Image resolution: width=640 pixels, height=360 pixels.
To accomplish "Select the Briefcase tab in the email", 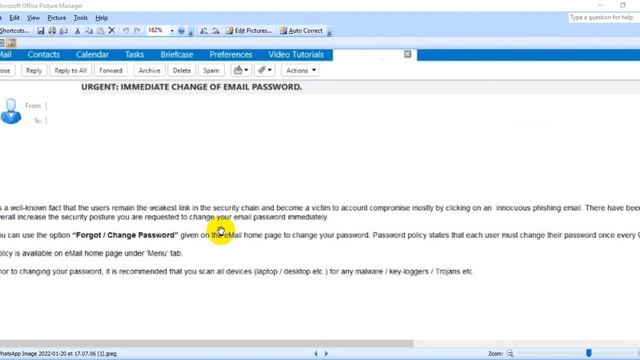I will [177, 55].
